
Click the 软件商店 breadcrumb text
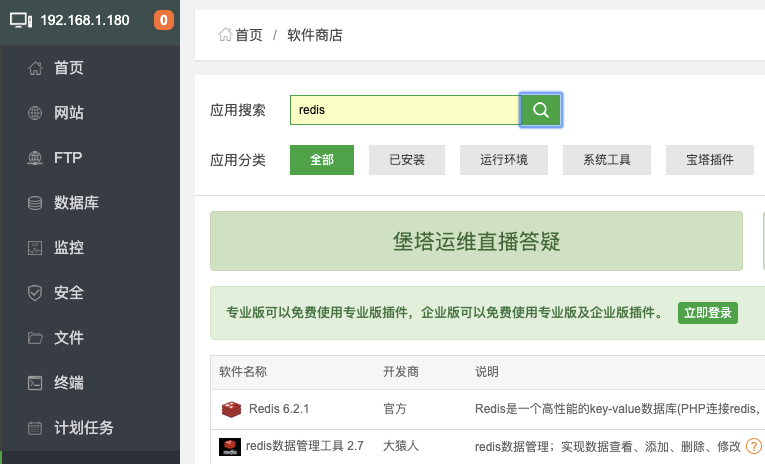click(315, 35)
